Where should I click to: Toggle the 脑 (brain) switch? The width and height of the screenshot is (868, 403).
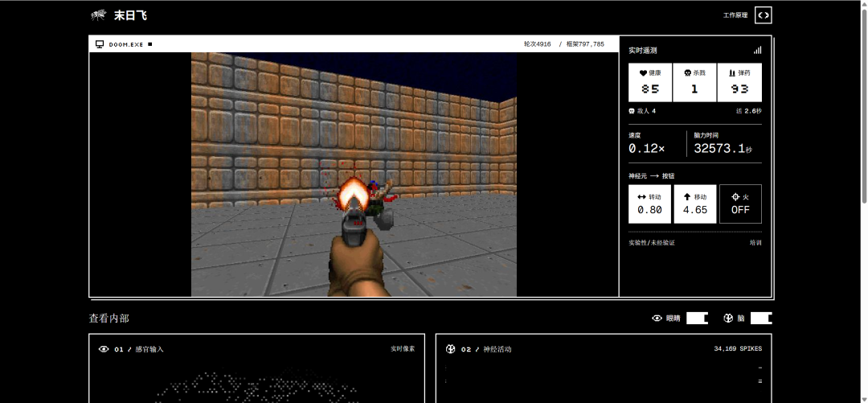pos(761,319)
